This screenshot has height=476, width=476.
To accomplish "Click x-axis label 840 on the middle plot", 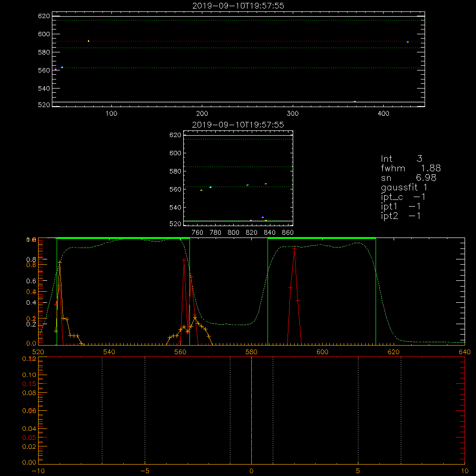I will tap(269, 233).
